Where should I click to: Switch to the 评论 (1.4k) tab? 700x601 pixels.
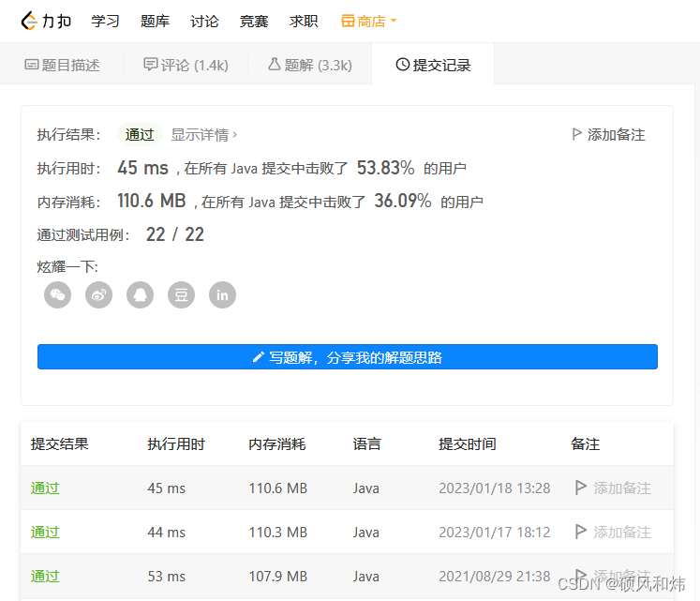click(x=186, y=66)
